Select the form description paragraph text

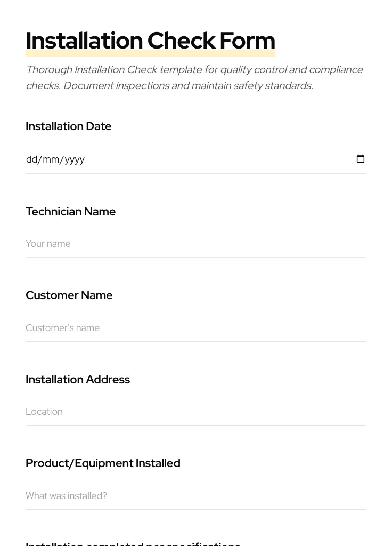(194, 77)
